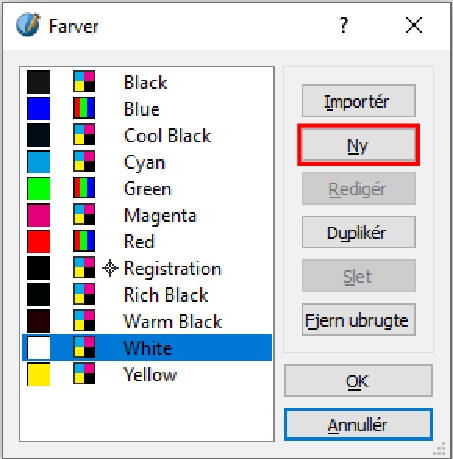Click the Scribus app icon in the title bar

(28, 25)
